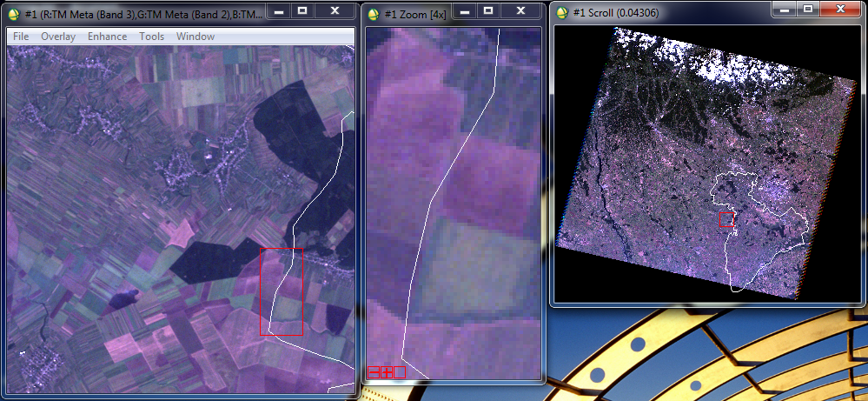This screenshot has height=401, width=868.
Task: Click the red position box in Scroll window
Action: (x=727, y=219)
